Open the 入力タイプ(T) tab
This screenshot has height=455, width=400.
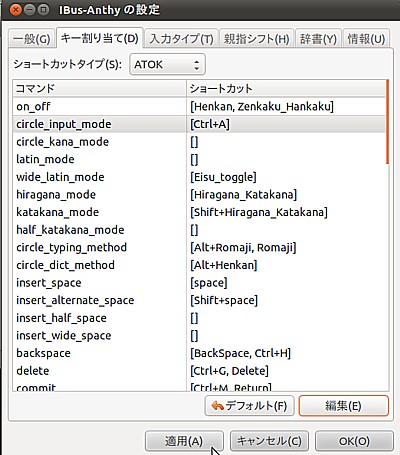point(181,39)
